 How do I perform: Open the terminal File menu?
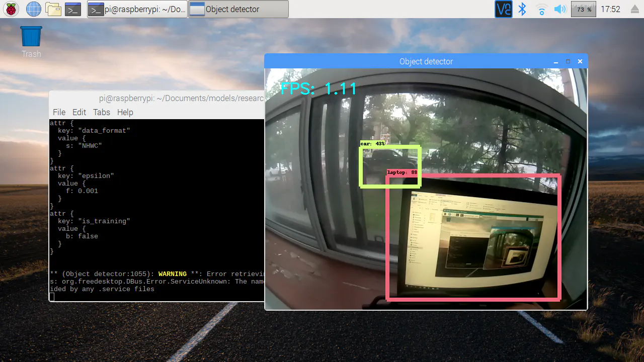pyautogui.click(x=59, y=112)
